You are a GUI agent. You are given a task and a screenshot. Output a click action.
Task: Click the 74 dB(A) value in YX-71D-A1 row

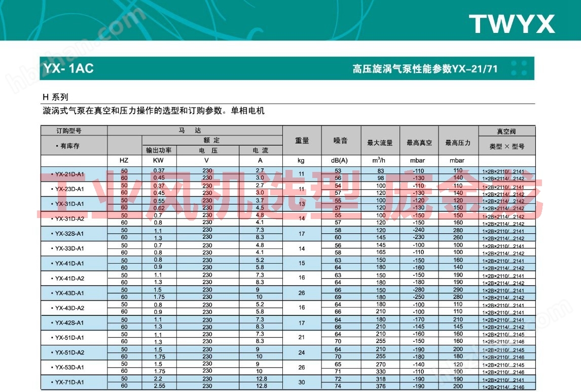[x=338, y=386]
